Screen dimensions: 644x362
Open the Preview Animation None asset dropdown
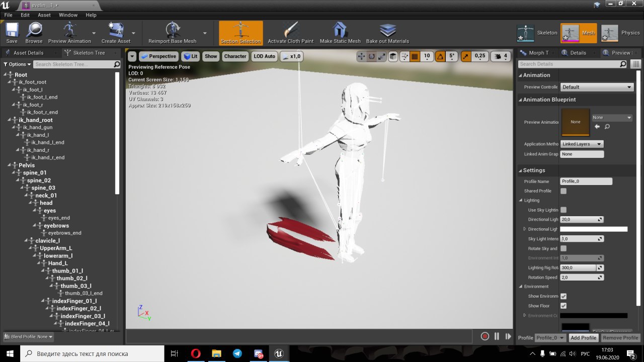click(612, 118)
